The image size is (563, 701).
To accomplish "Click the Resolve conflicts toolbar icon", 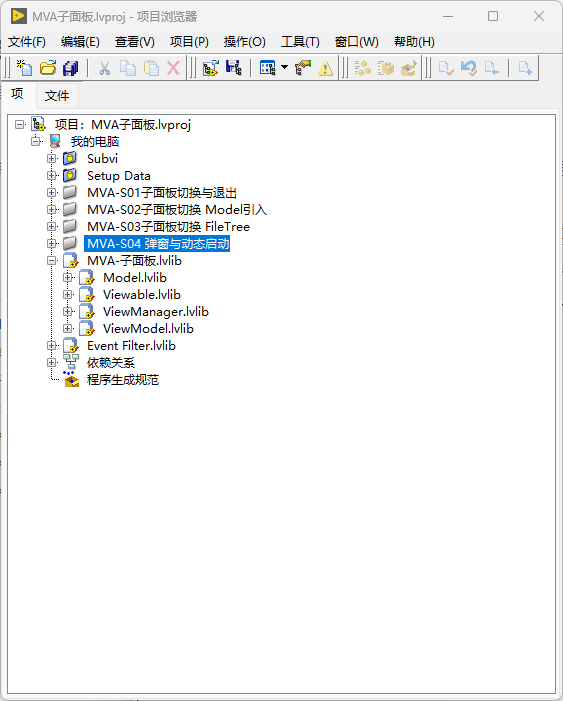I will (303, 68).
